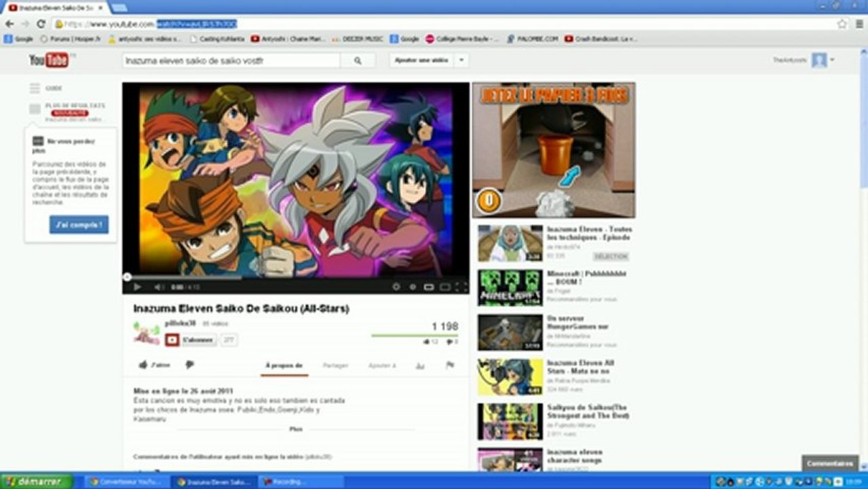Click the S'abonner subscribe button
The height and width of the screenshot is (489, 868).
[x=197, y=340]
